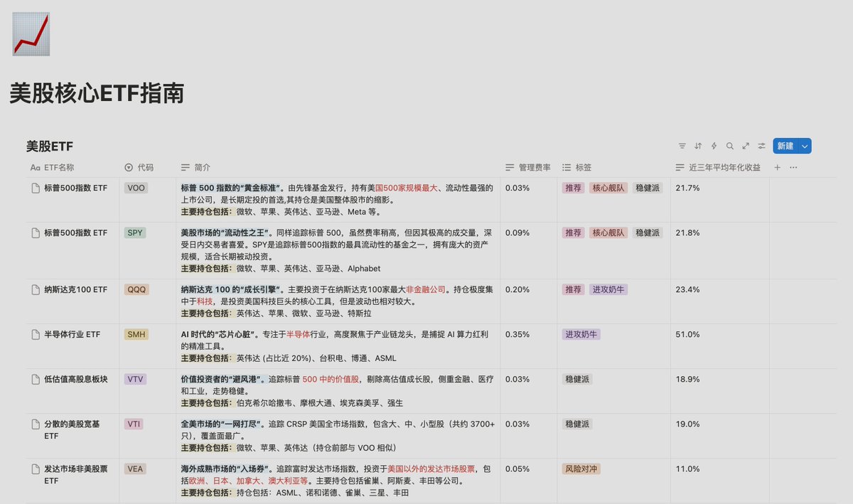The image size is (853, 504).
Task: Click page icon of SPY row
Action: click(36, 232)
